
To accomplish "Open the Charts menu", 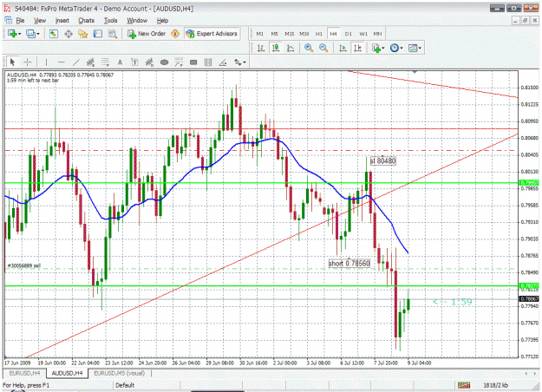I will pos(86,21).
